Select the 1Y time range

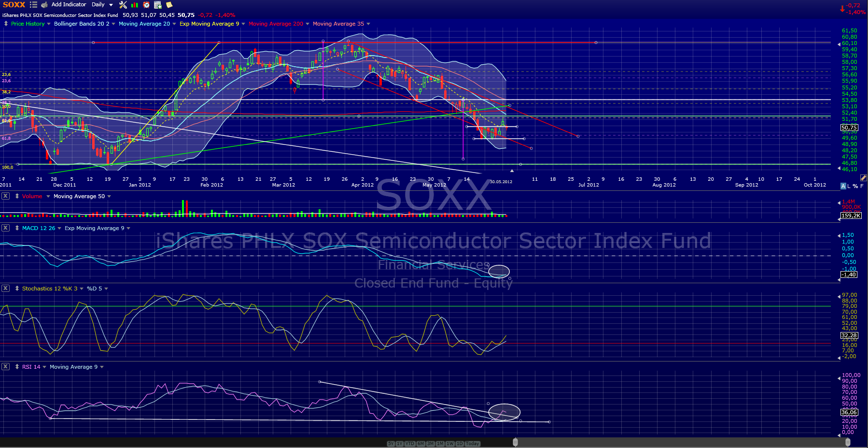click(x=400, y=444)
